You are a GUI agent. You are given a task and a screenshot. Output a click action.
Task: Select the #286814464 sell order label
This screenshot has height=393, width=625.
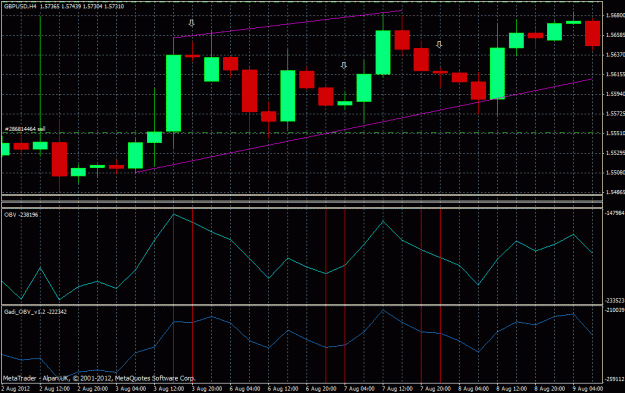[x=25, y=129]
